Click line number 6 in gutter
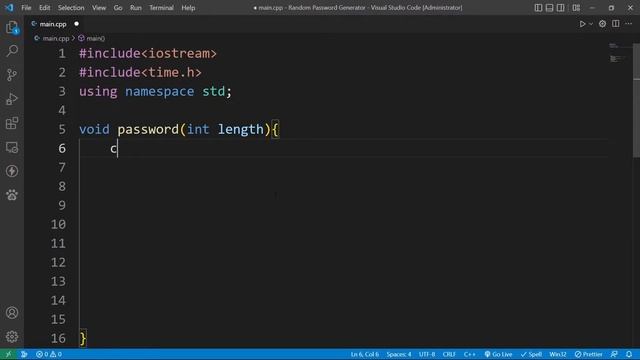This screenshot has width=640, height=360. pos(62,148)
